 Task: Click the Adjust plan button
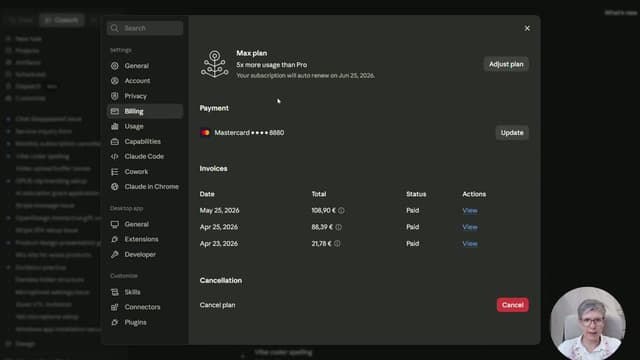coord(506,64)
